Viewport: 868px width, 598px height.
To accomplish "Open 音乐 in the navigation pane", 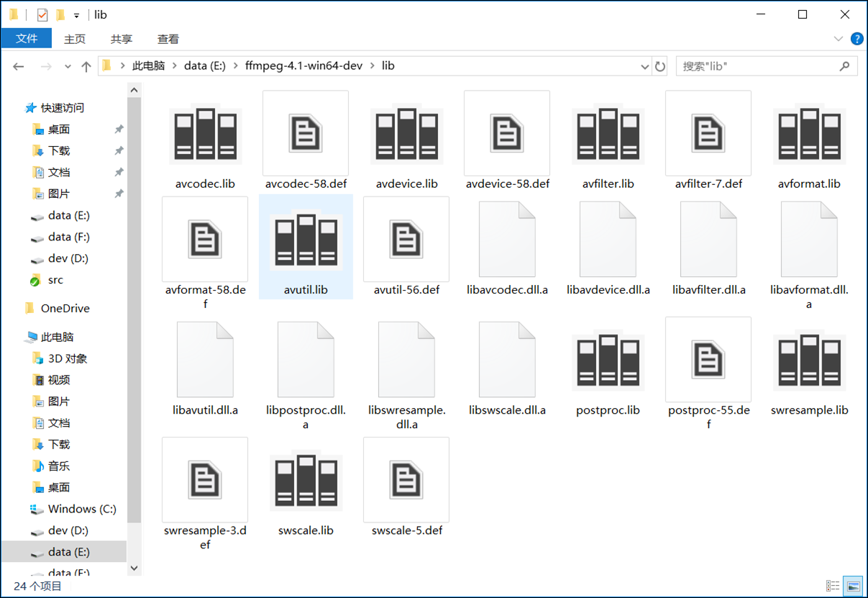I will tap(59, 466).
